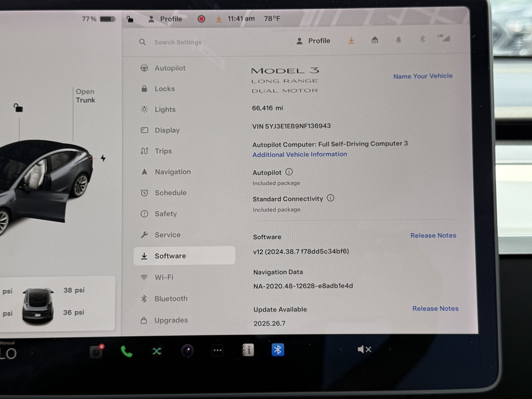Select Software in the settings sidebar
The image size is (532, 399).
tap(184, 256)
